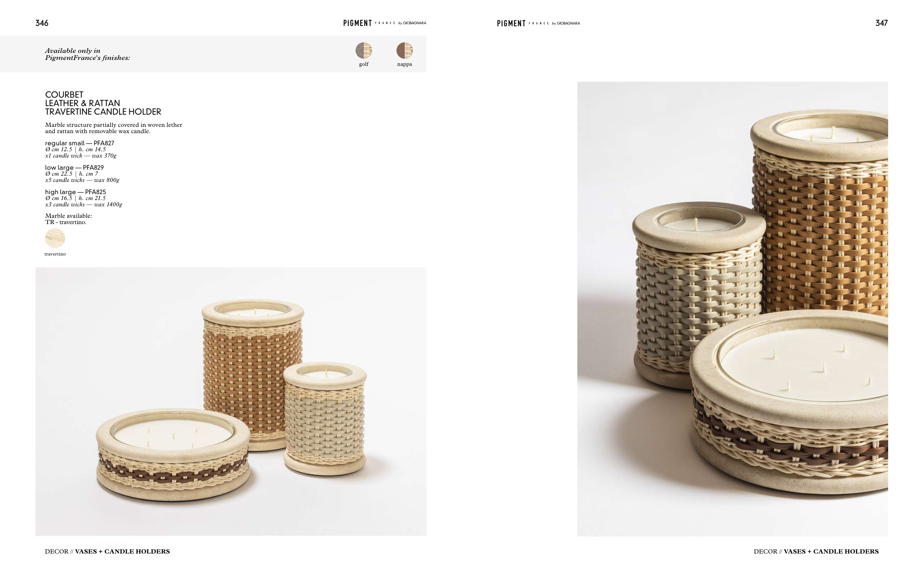This screenshot has width=924, height=572.
Task: Click the golf label text
Action: [x=364, y=64]
